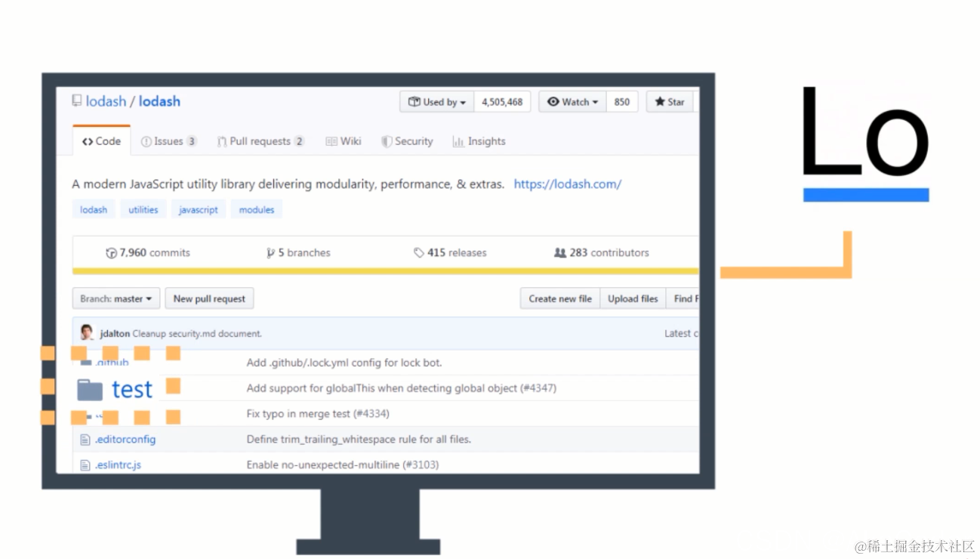The image size is (980, 559).
Task: Open the .editorconfig file
Action: point(125,440)
